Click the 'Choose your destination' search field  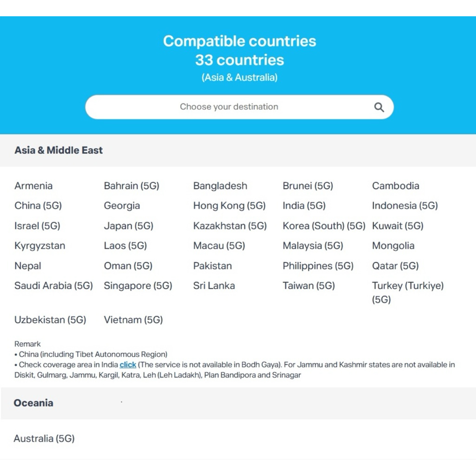229,107
